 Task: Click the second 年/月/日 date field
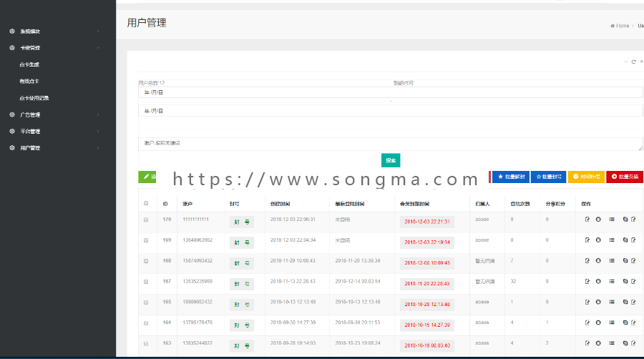click(x=390, y=111)
